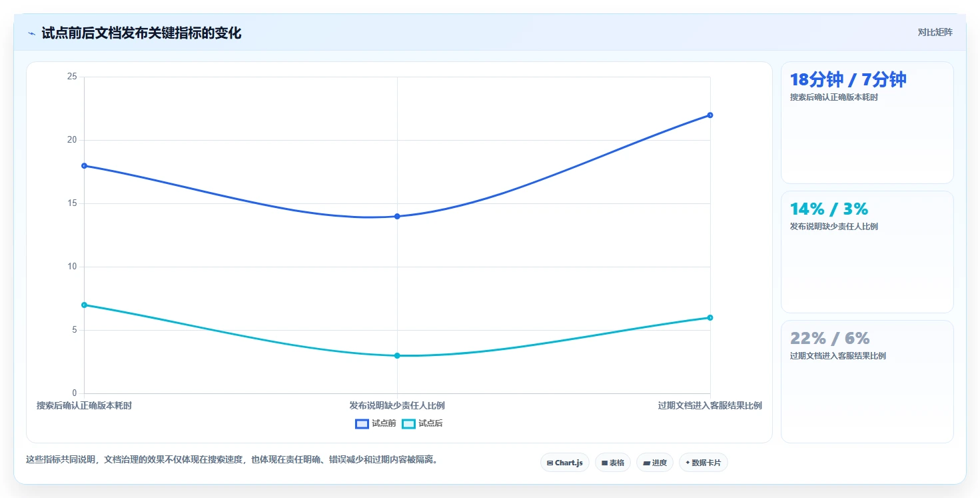Click the 试点前 blue legend swatch
Screen dimensions: 980x498
click(362, 424)
